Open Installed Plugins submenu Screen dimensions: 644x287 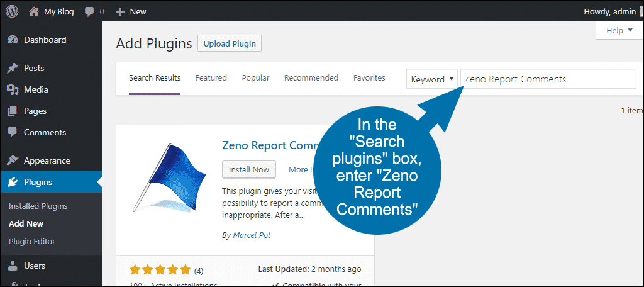coord(38,206)
